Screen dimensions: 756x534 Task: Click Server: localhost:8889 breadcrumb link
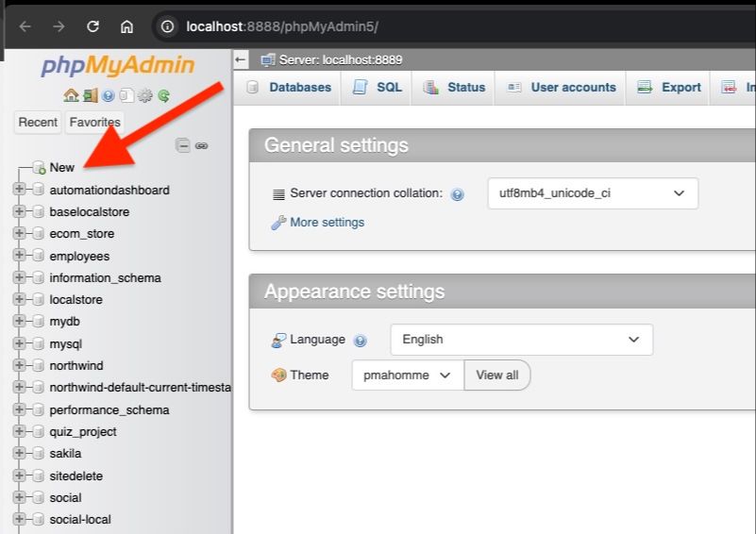(x=341, y=60)
